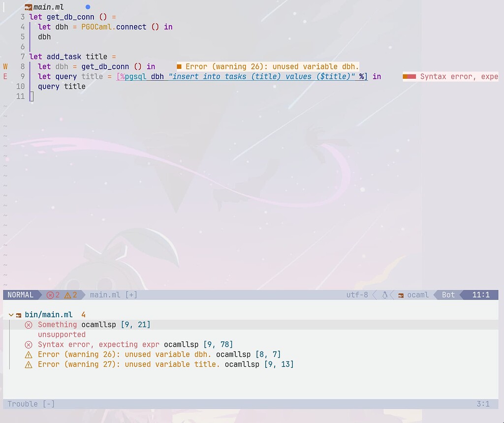Select the OCaml filetype icon in the statusline
Screen dimensions: 504x423
[x=402, y=295]
